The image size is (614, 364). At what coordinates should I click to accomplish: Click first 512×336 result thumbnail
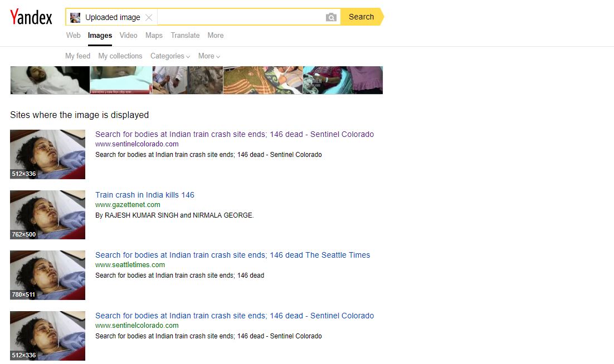47,154
